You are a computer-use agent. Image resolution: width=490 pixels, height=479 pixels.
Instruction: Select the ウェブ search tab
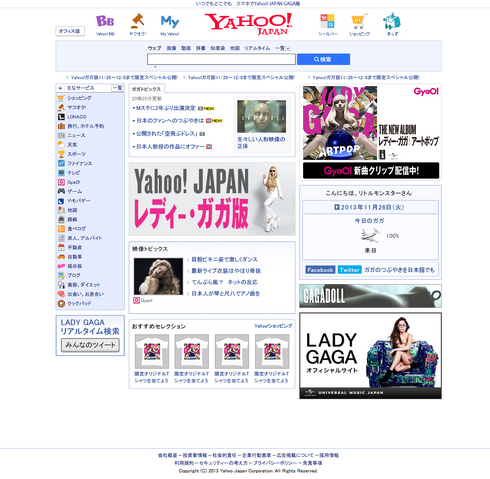tap(154, 48)
